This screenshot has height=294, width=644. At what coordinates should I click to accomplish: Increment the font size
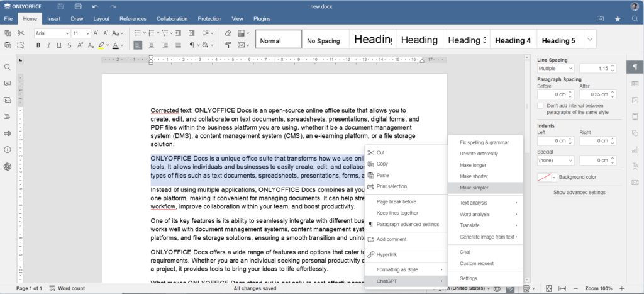pyautogui.click(x=96, y=33)
